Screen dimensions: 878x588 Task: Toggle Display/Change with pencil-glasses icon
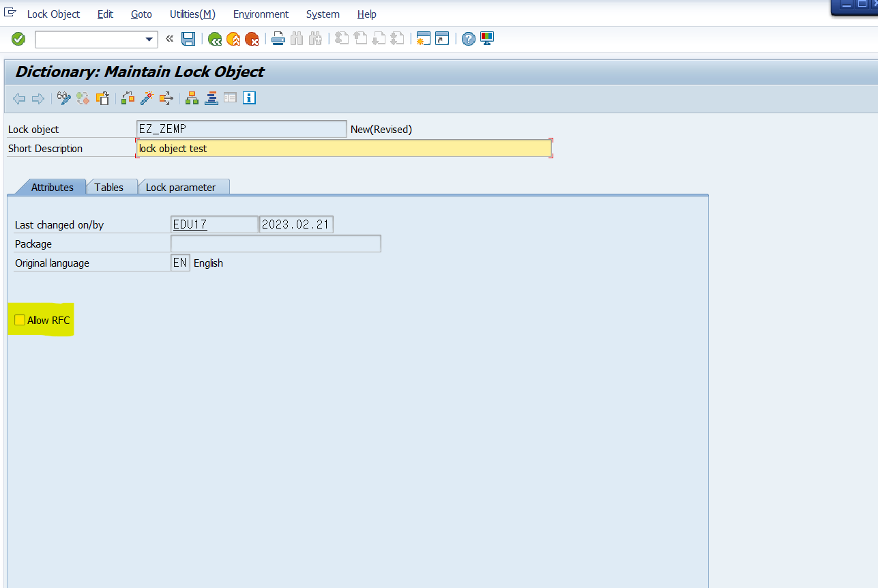point(64,98)
